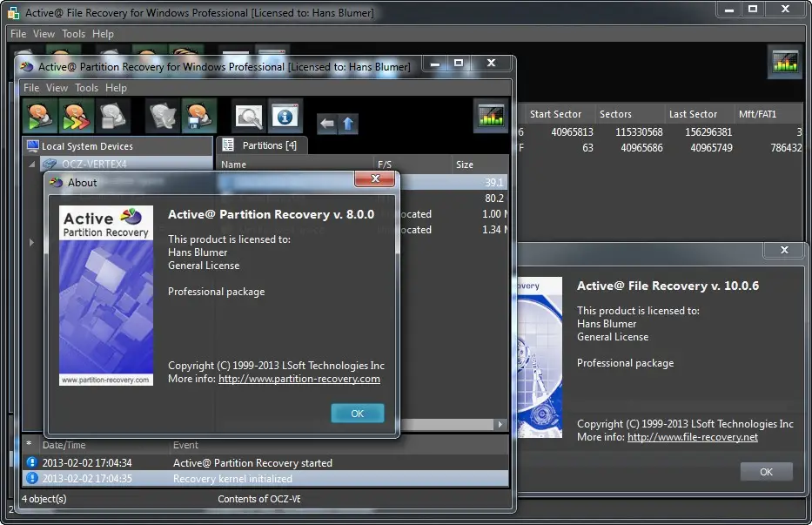Click the greyed stop-scan disk icon
812x525 pixels.
(x=112, y=116)
